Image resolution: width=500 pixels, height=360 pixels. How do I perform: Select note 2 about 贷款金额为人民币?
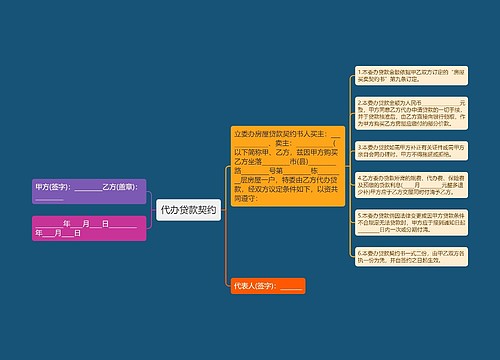(411, 113)
